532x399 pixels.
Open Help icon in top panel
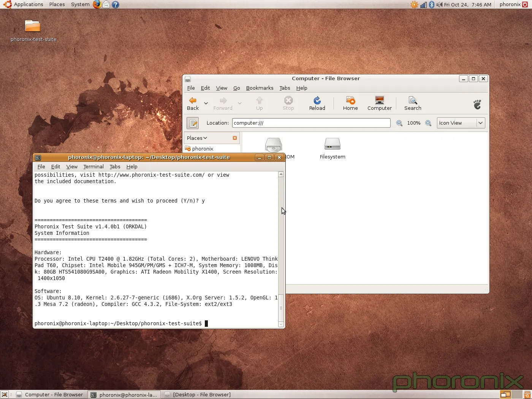(116, 5)
